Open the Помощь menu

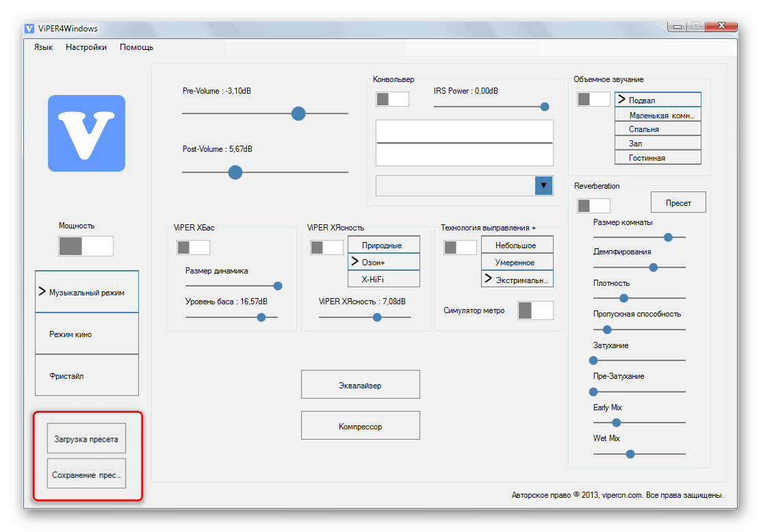tap(136, 47)
